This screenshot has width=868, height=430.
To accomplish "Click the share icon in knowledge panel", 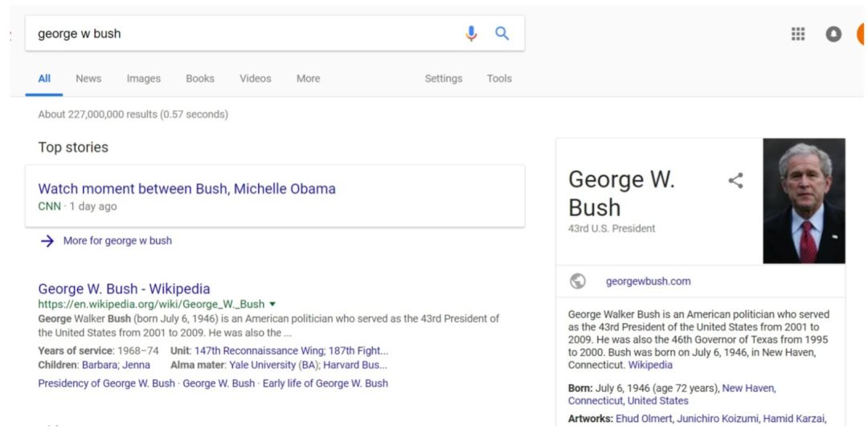I will [735, 181].
